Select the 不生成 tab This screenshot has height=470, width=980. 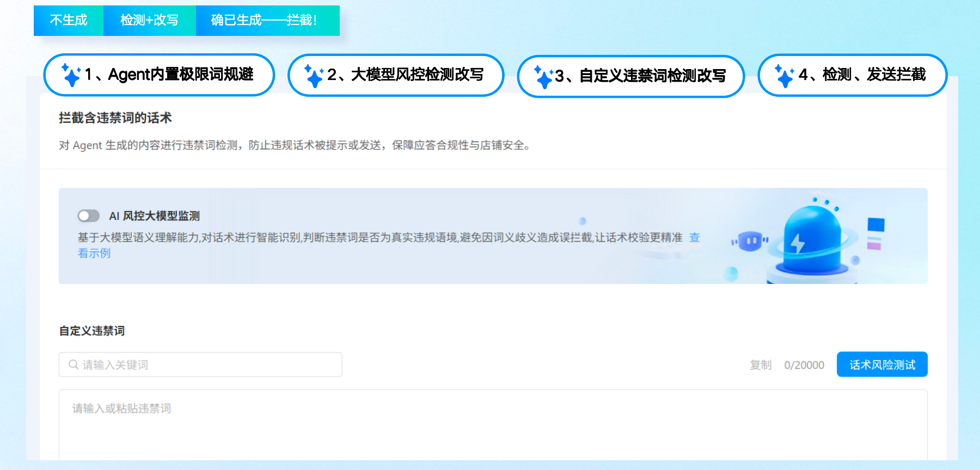(69, 21)
